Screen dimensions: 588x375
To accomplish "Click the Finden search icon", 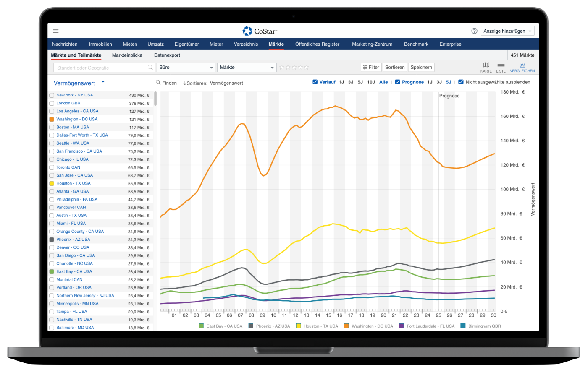I will pyautogui.click(x=158, y=83).
